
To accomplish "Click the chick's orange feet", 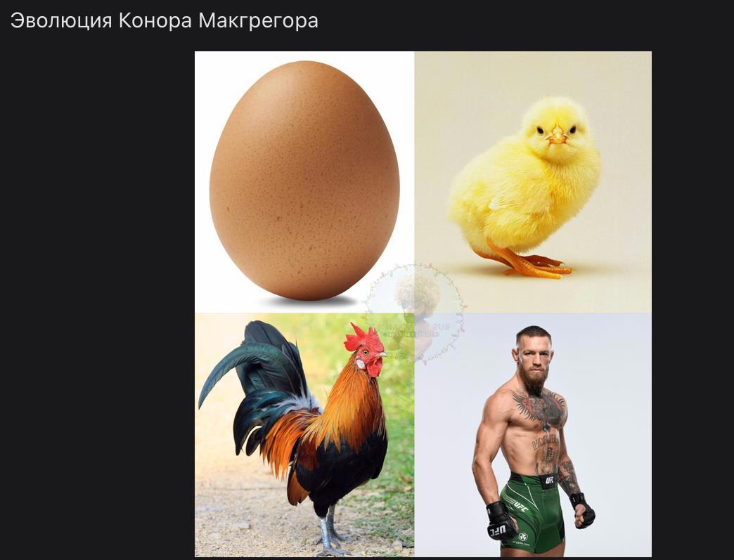I will click(527, 261).
